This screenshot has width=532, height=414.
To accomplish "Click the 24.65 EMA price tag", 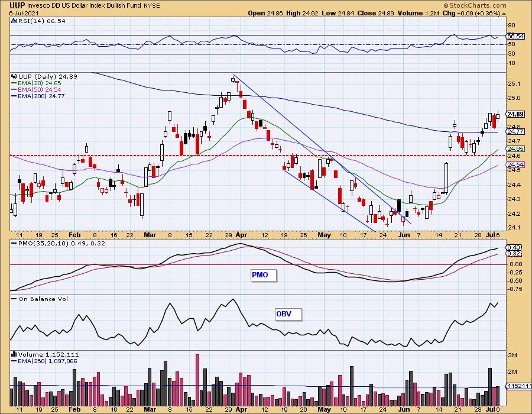I will point(515,148).
